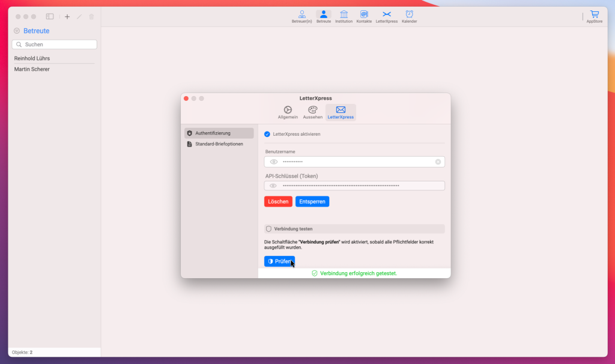Click the pencil edit icon in the toolbar
The image size is (615, 364).
79,16
